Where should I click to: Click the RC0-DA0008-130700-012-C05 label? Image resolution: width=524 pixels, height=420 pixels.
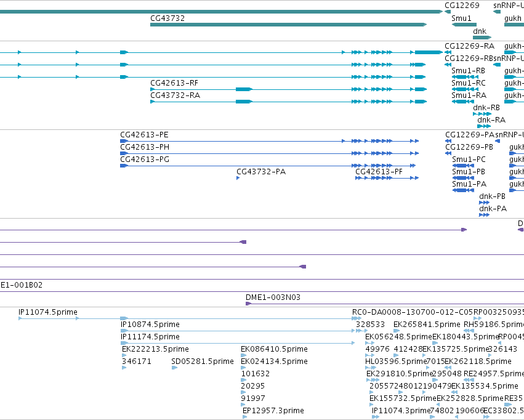pos(413,312)
